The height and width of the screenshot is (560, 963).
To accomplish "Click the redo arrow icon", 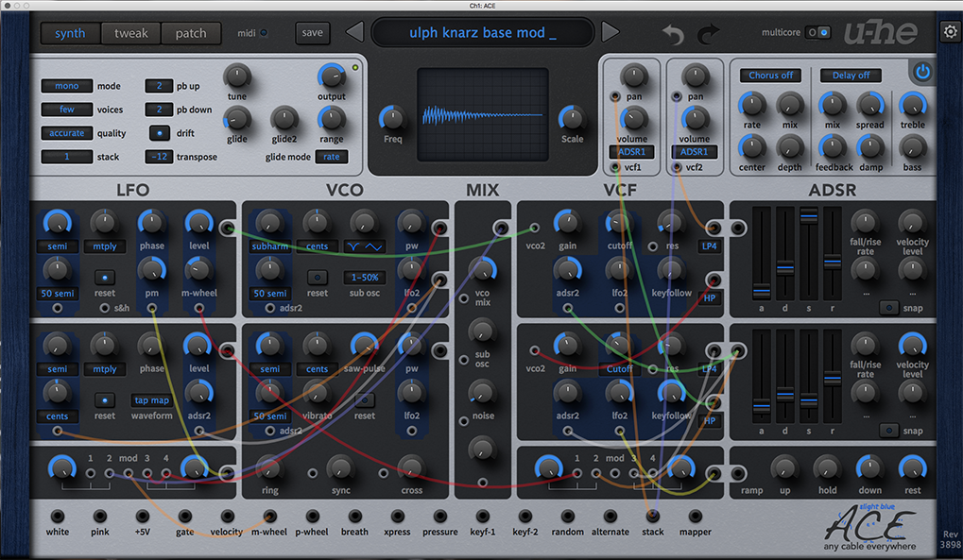I will pyautogui.click(x=708, y=34).
